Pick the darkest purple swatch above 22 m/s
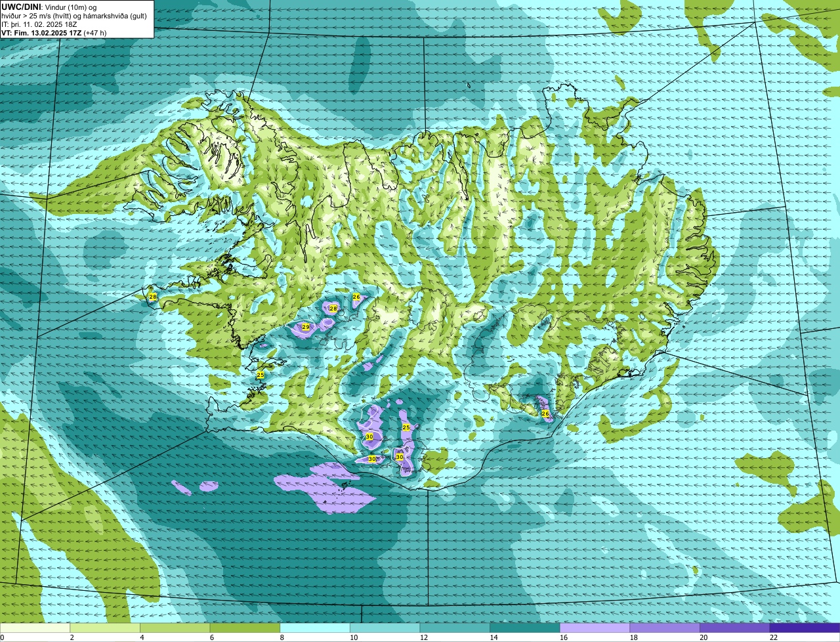840x642 pixels. (805, 628)
